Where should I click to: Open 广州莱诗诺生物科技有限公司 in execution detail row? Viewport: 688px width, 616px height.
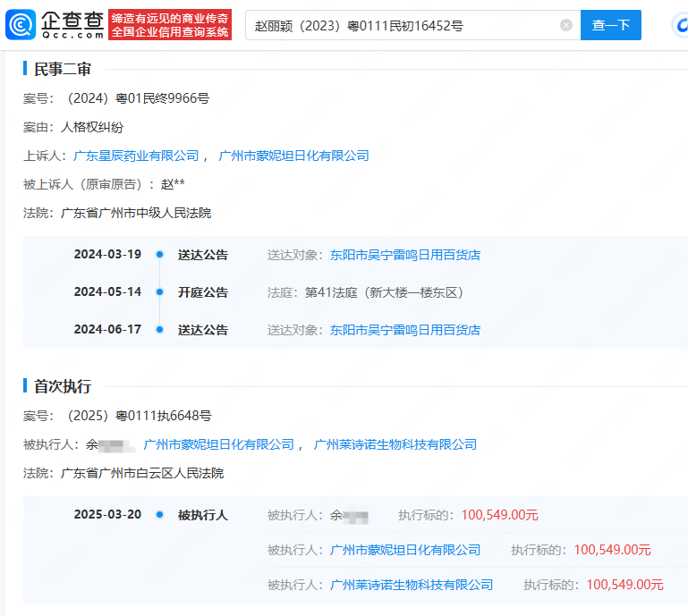[412, 585]
